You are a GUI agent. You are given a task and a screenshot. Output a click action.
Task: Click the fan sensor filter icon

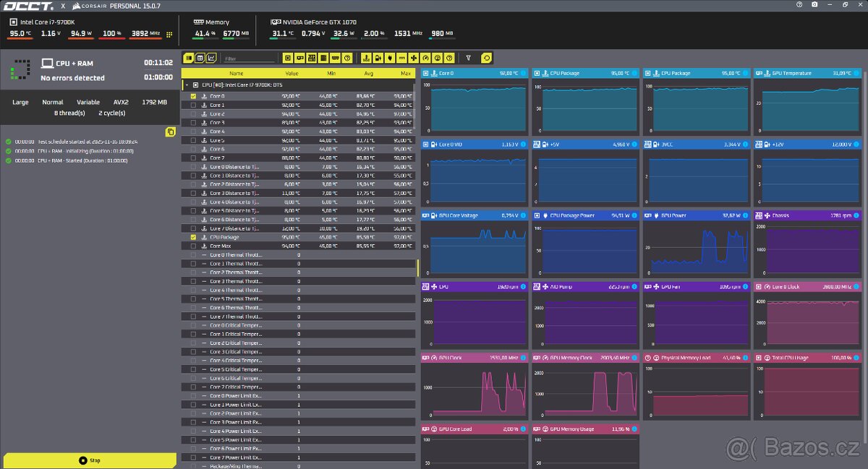tap(413, 58)
